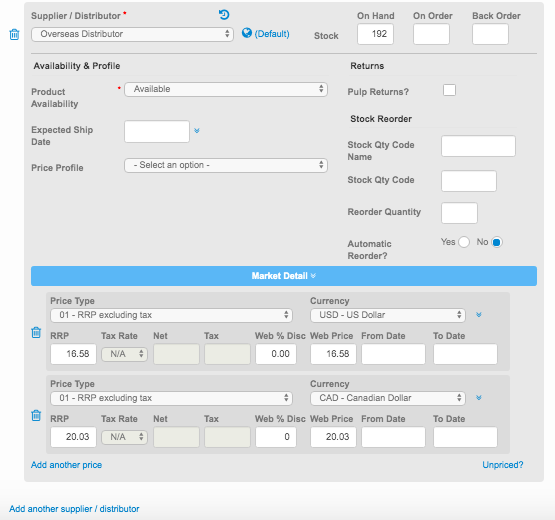Expand options beside Expected Ship Date
This screenshot has height=520, width=555.
[197, 131]
